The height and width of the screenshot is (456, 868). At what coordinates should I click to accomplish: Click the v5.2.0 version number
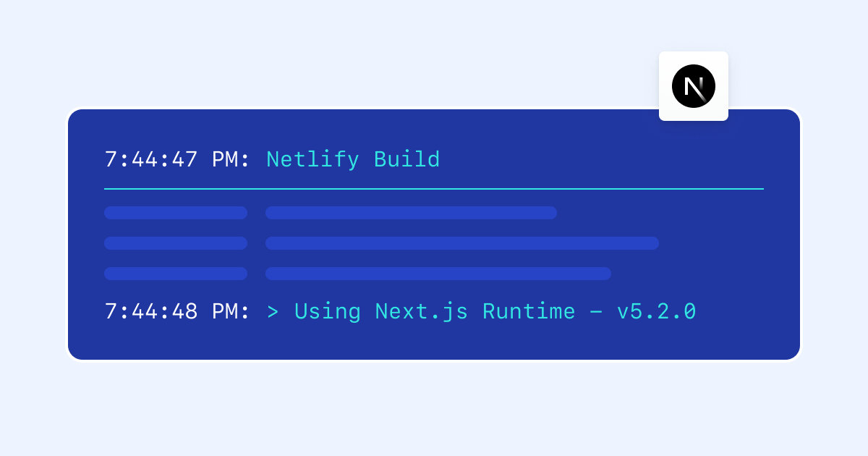tap(656, 311)
